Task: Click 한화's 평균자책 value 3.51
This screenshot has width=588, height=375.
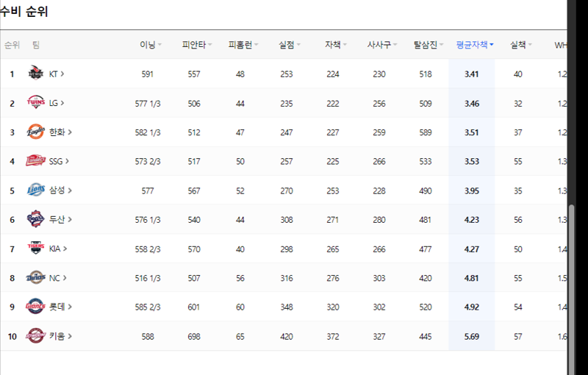Action: coord(471,132)
